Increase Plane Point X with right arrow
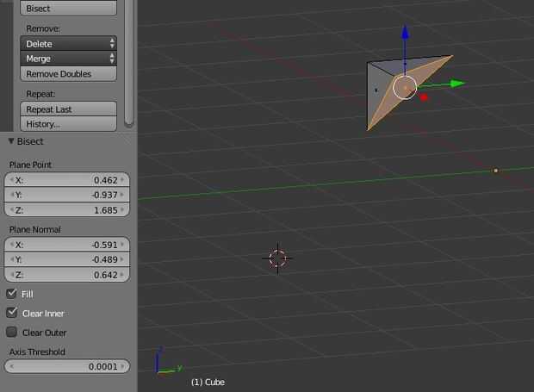 coord(122,179)
